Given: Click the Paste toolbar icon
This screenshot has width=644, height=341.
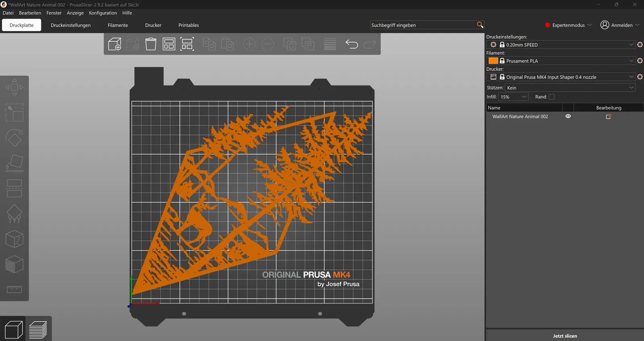Looking at the screenshot, I should (227, 44).
